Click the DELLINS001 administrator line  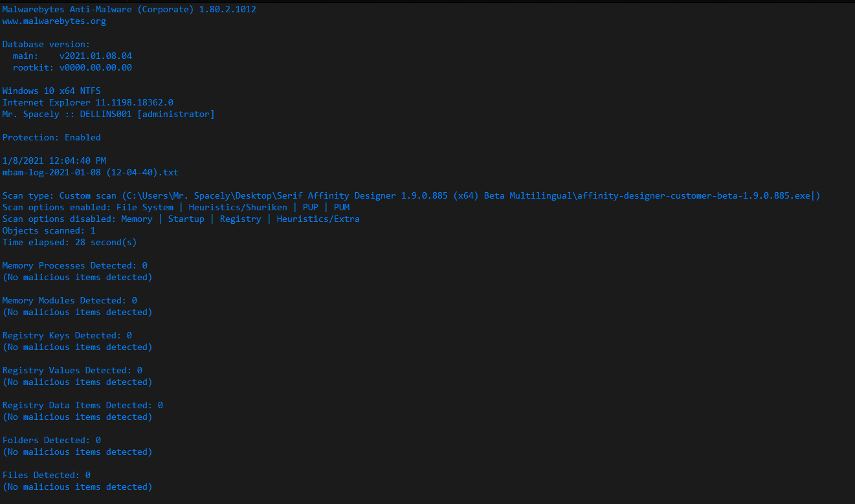point(109,115)
